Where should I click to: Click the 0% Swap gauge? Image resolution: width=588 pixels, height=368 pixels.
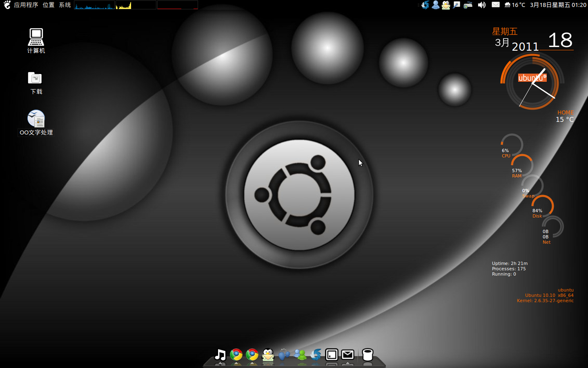pyautogui.click(x=532, y=186)
